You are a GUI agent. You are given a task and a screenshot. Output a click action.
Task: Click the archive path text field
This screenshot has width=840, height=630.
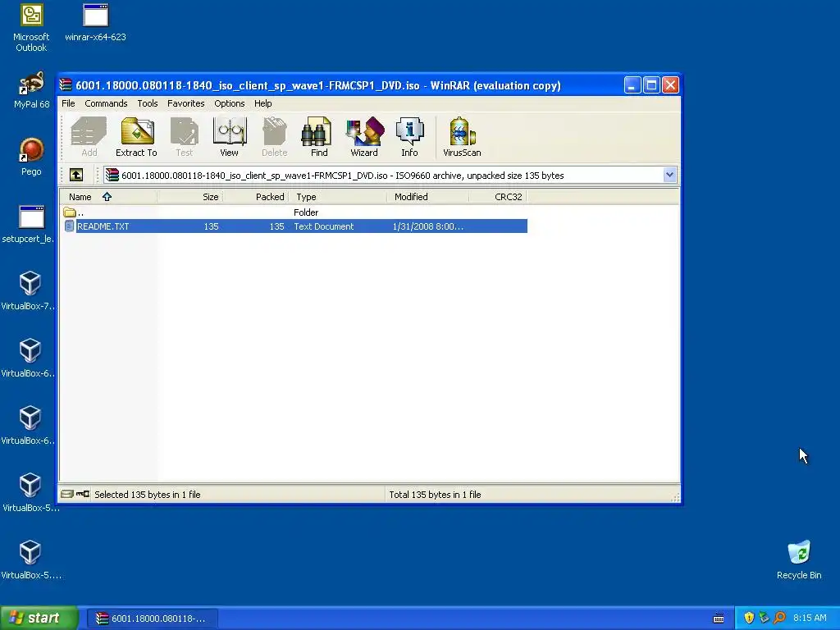tap(383, 176)
